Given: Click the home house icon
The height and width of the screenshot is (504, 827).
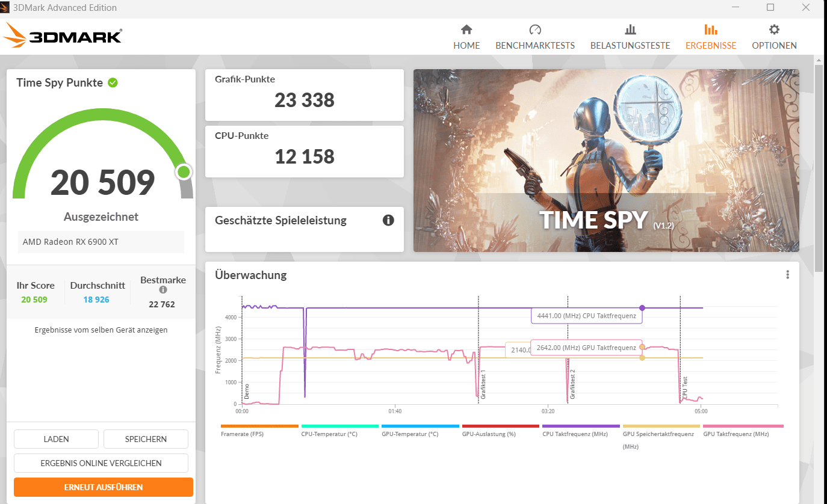Looking at the screenshot, I should coord(466,29).
